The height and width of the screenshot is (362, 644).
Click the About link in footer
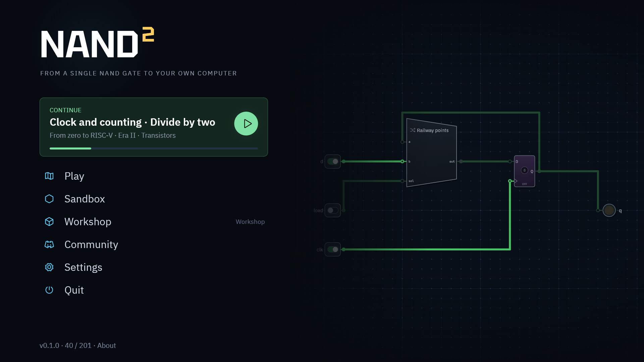(x=106, y=346)
